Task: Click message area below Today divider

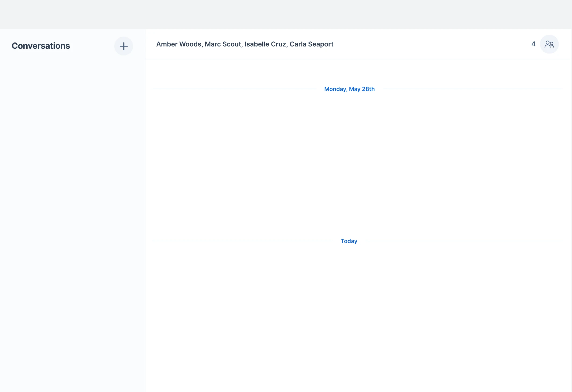Action: (358, 309)
